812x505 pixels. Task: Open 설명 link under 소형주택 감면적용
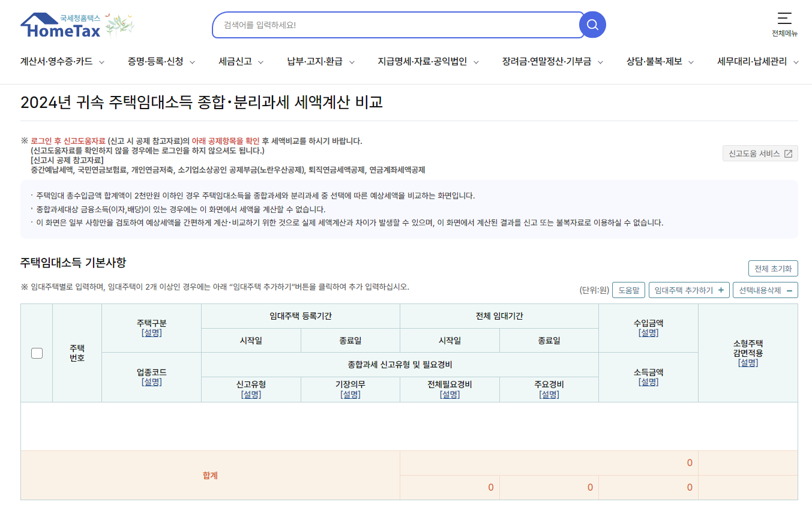click(748, 363)
